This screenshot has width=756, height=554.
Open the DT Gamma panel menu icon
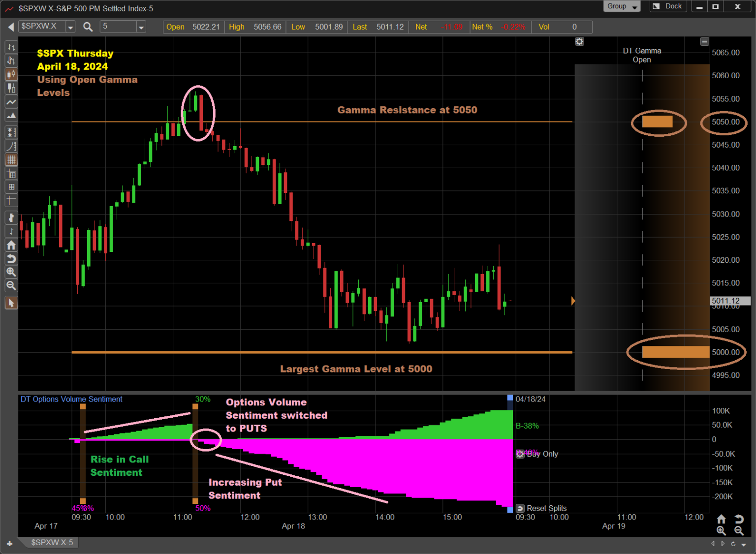click(x=704, y=42)
